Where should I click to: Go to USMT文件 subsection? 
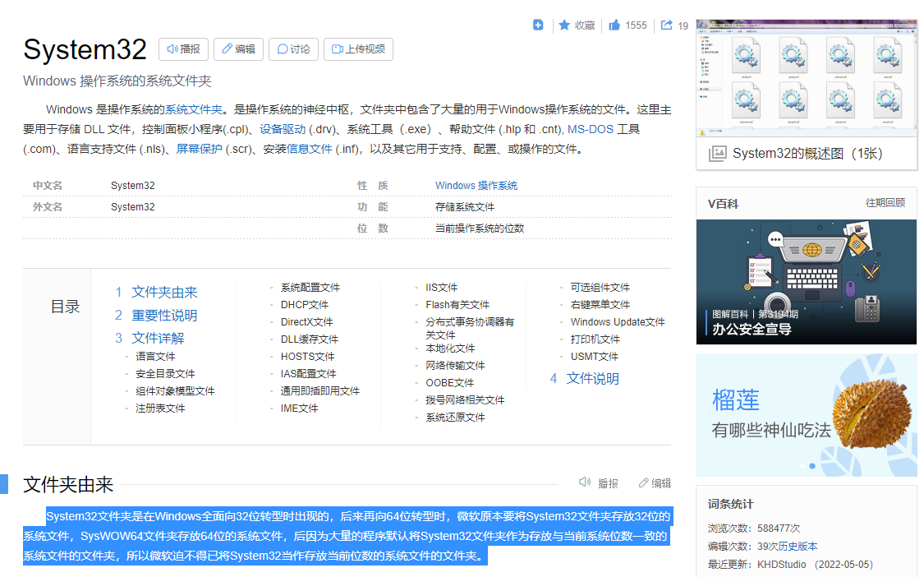coord(594,357)
